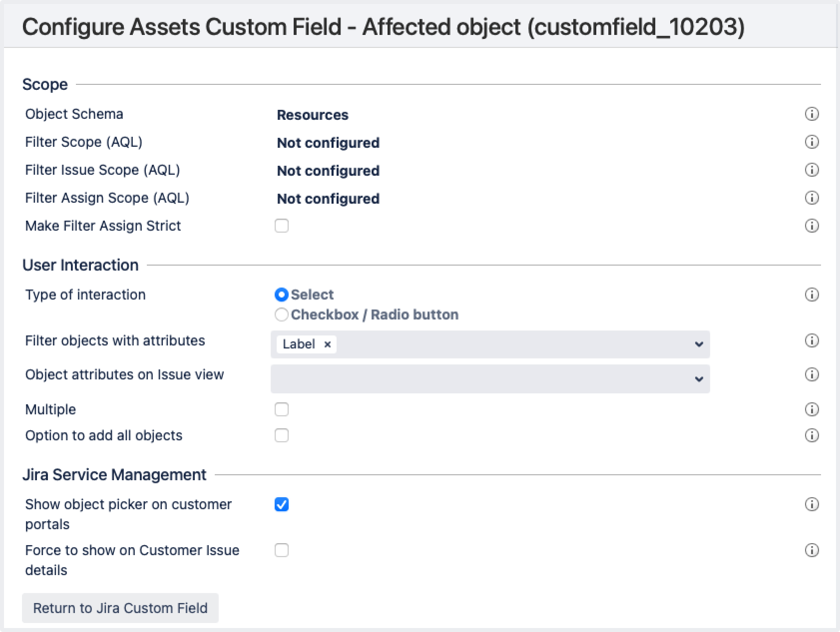Select the Checkbox / Radio button interaction type

[282, 315]
